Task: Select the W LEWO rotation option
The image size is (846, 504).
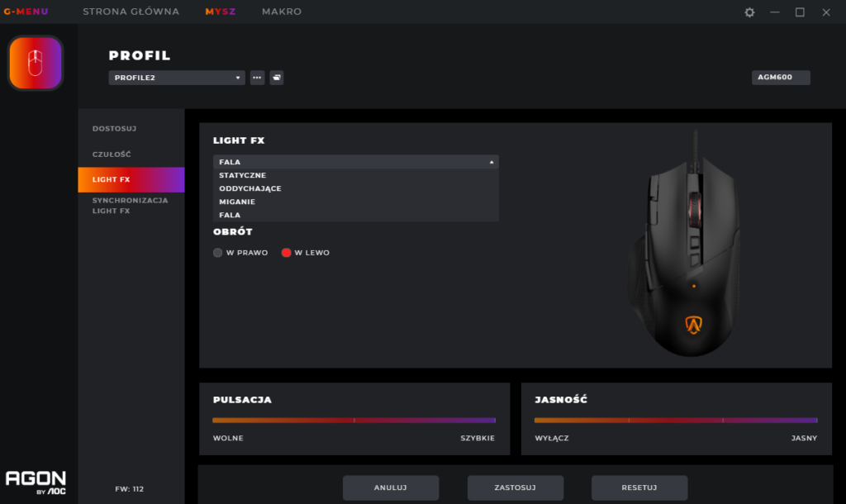Action: 306,253
